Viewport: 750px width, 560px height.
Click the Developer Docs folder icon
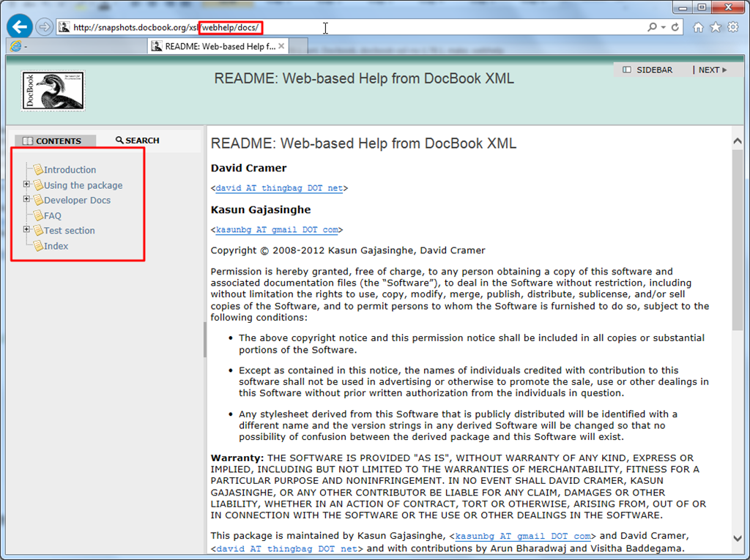(x=38, y=200)
